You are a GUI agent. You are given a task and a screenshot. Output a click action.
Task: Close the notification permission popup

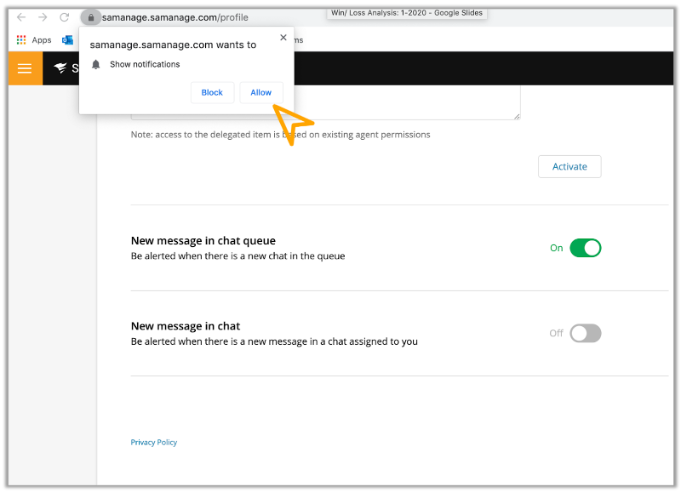click(x=283, y=38)
